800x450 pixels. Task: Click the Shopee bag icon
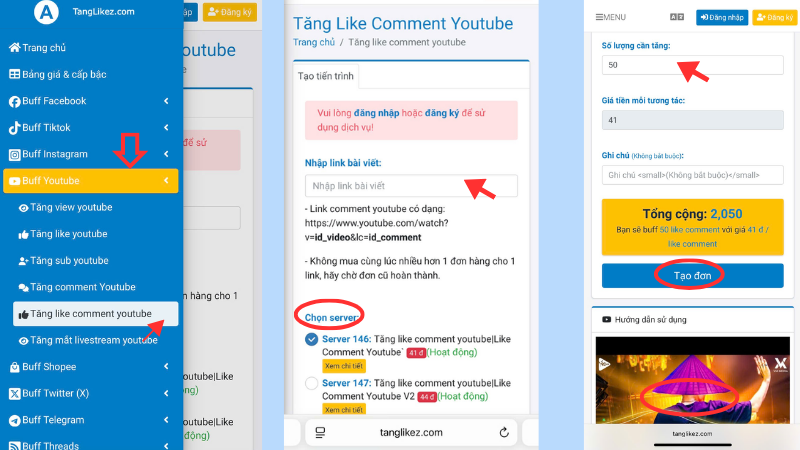click(14, 367)
